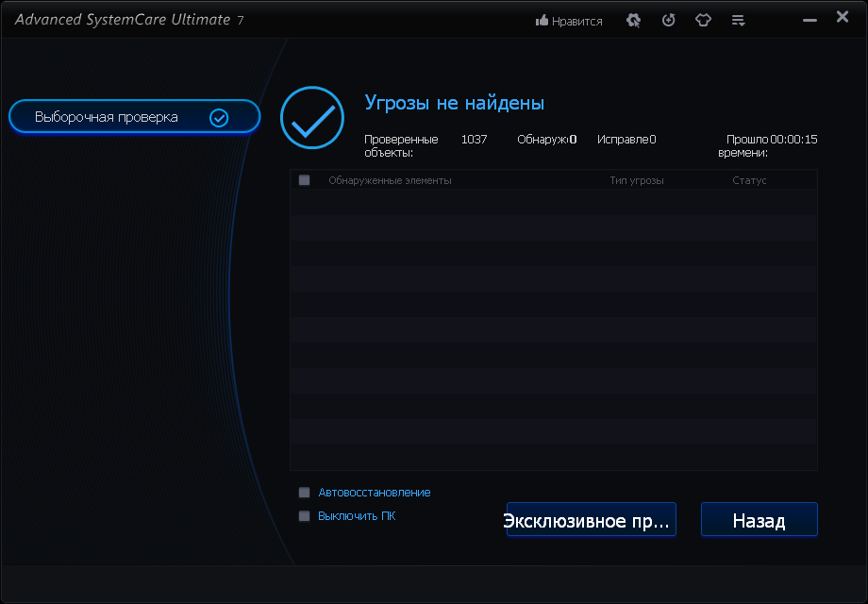This screenshot has height=604, width=868.
Task: Click the Нравится thumbs-up like button
Action: click(x=569, y=21)
